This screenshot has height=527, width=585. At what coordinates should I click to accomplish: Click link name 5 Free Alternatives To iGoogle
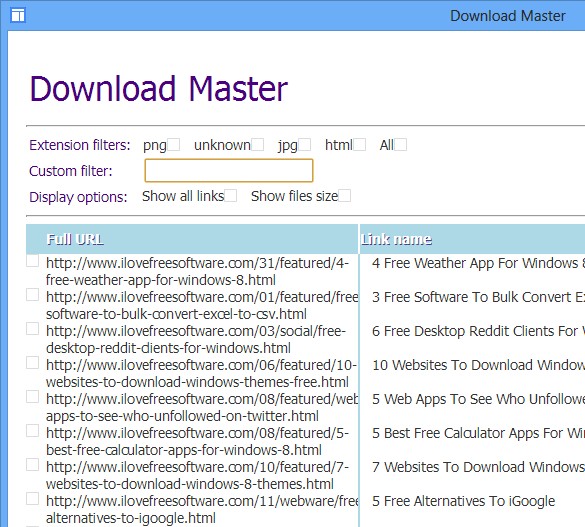pos(463,501)
